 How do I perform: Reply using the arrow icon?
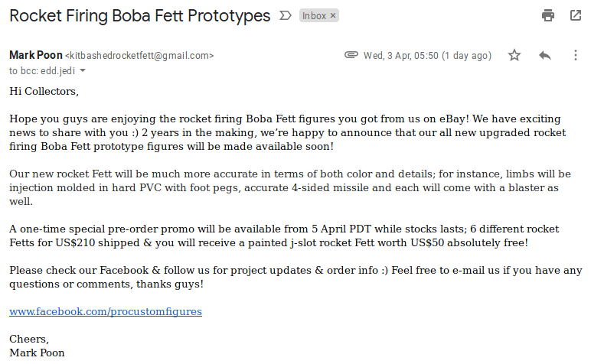click(545, 55)
